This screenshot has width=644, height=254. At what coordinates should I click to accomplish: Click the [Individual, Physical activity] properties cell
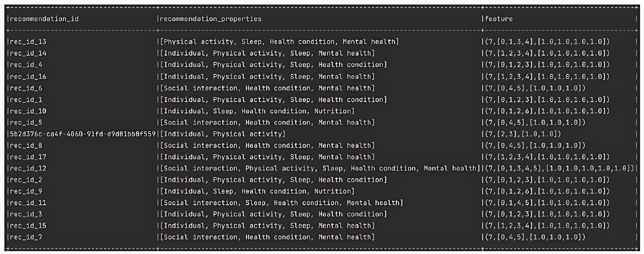tap(222, 134)
